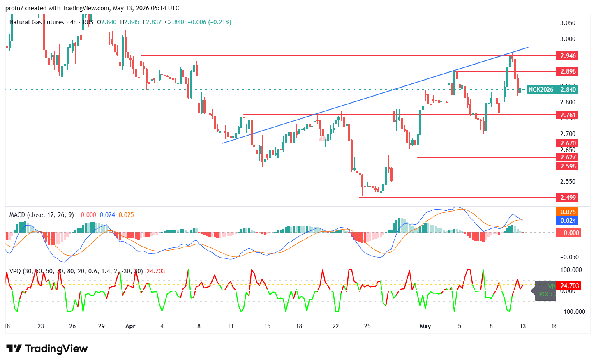Select the 2.946 resistance level label

[568, 55]
